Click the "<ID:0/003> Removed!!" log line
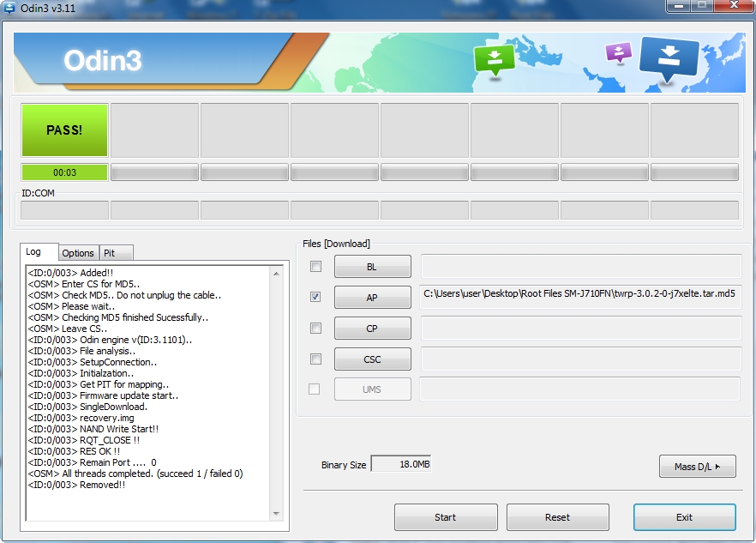Image resolution: width=756 pixels, height=543 pixels. tap(76, 484)
